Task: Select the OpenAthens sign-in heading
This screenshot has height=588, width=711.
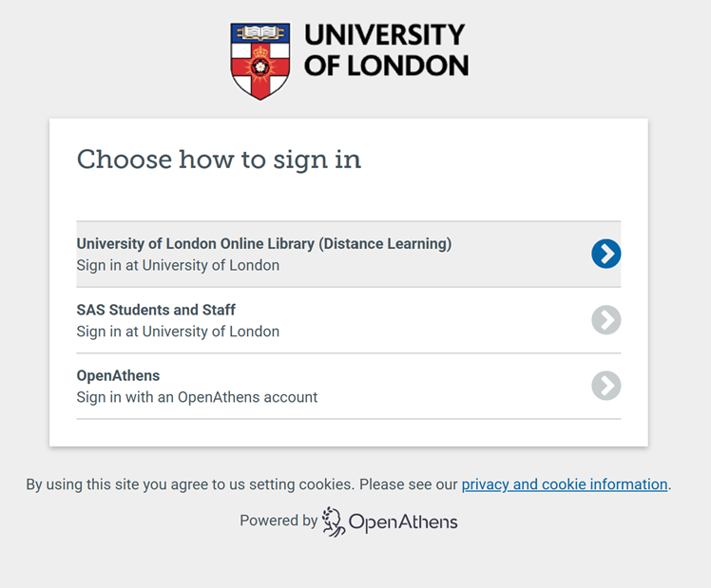Action: tap(118, 375)
